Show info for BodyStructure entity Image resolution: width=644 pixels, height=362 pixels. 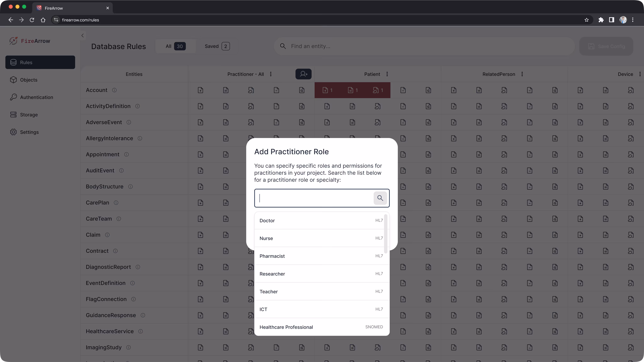[x=130, y=187]
